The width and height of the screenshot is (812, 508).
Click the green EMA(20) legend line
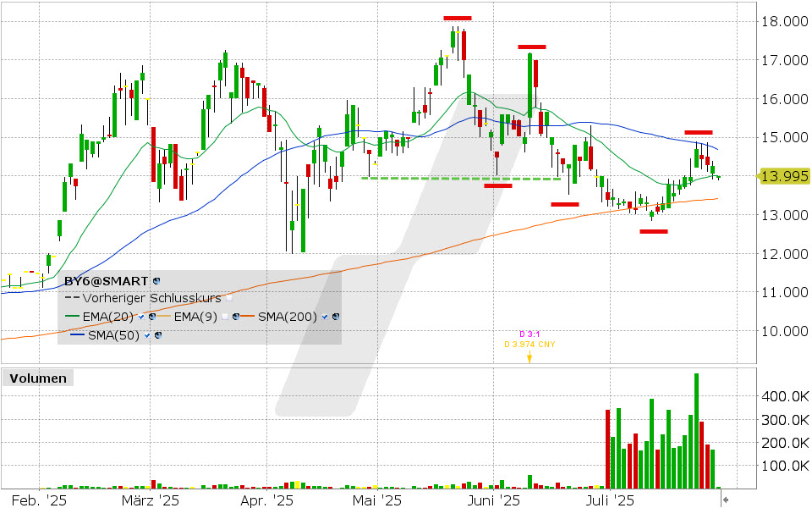tap(72, 316)
